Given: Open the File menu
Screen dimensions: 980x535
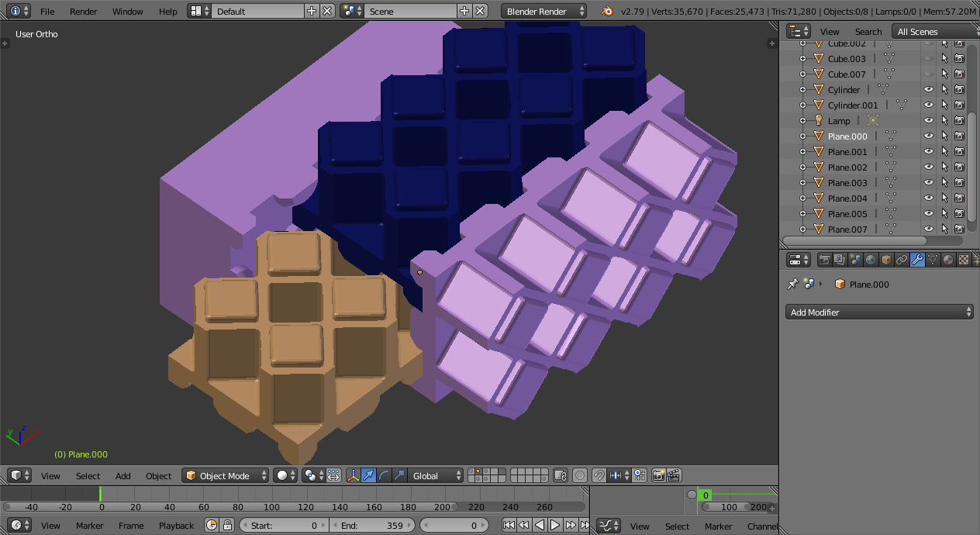Looking at the screenshot, I should [47, 12].
